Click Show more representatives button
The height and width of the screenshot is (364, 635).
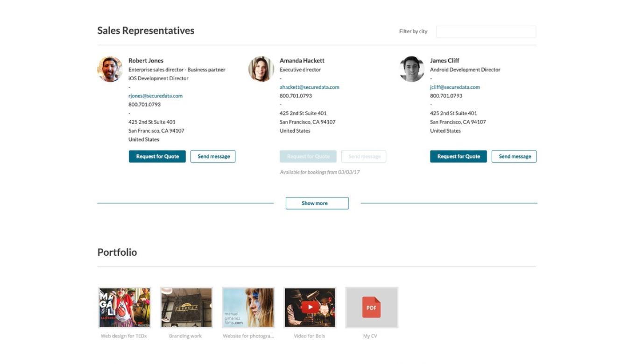coord(317,203)
